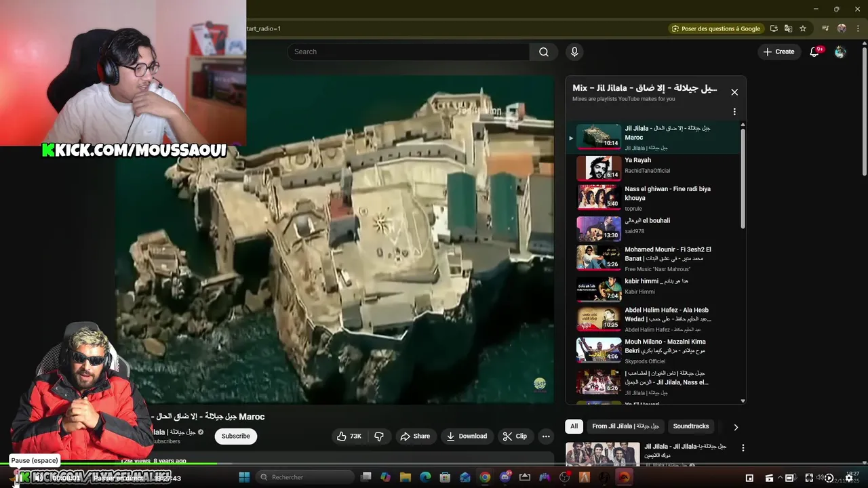The width and height of the screenshot is (868, 488).
Task: Open Discord from the taskbar
Action: [x=505, y=477]
